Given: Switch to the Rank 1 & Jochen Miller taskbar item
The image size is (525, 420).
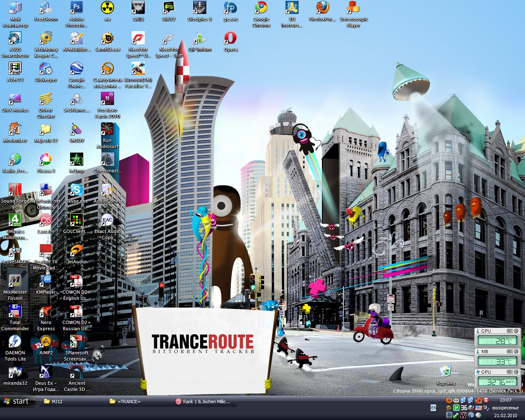Looking at the screenshot, I should [203, 402].
